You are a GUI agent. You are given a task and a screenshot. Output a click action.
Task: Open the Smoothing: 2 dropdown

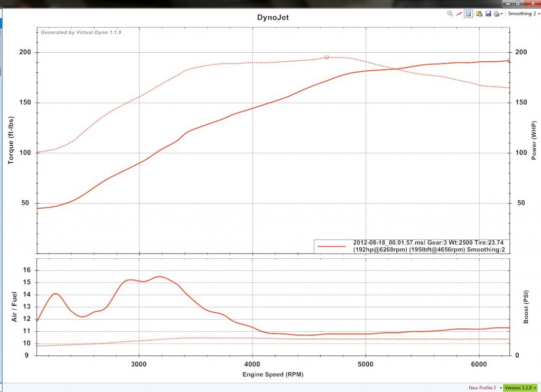pyautogui.click(x=524, y=14)
